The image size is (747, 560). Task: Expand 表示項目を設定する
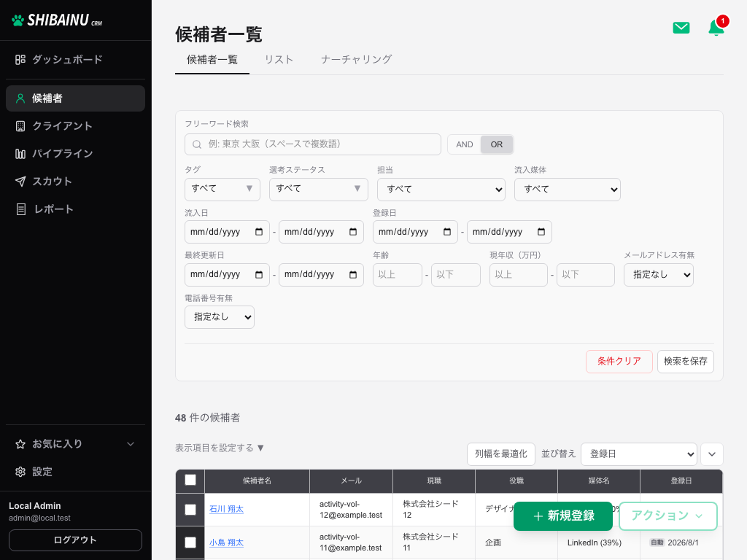(x=219, y=448)
